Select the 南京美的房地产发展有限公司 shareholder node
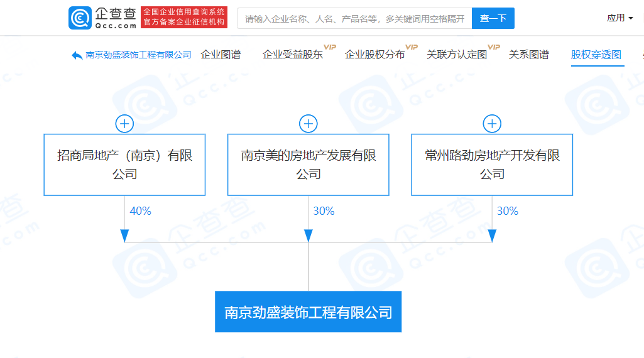Viewport: 644px width, 358px height. (308, 165)
